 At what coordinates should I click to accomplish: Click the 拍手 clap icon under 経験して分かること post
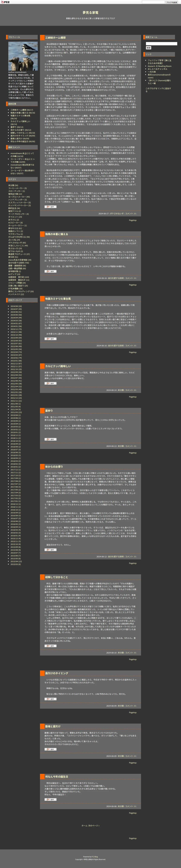coord(51,646)
